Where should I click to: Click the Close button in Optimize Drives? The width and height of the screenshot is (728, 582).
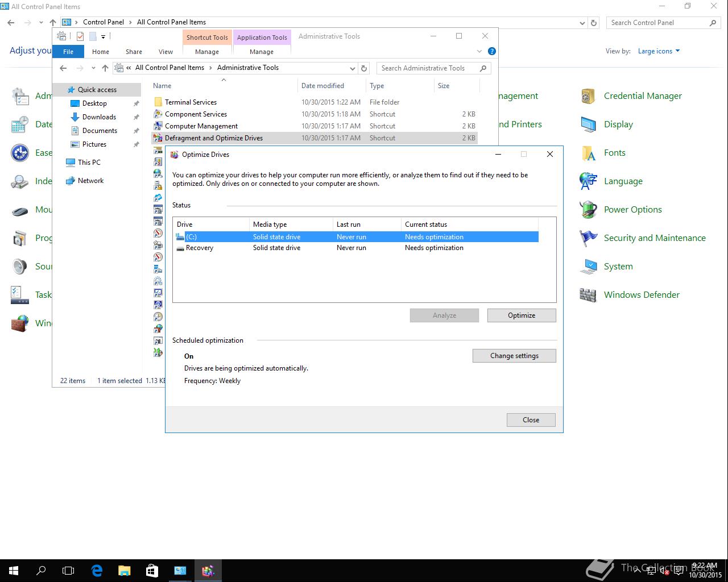531,420
